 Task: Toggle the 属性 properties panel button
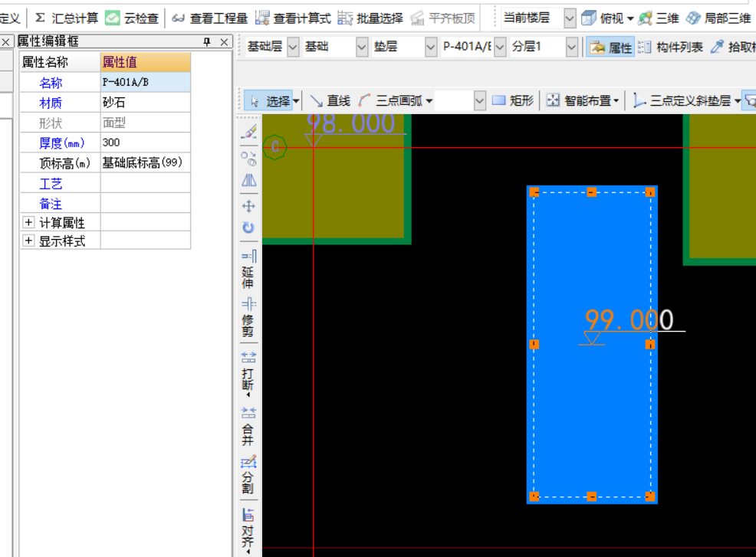[610, 48]
